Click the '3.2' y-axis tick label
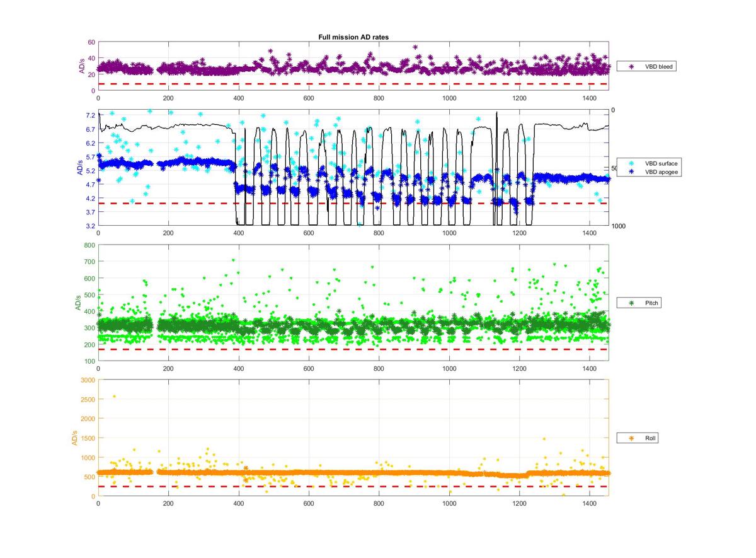This screenshot has width=756, height=558. 89,226
